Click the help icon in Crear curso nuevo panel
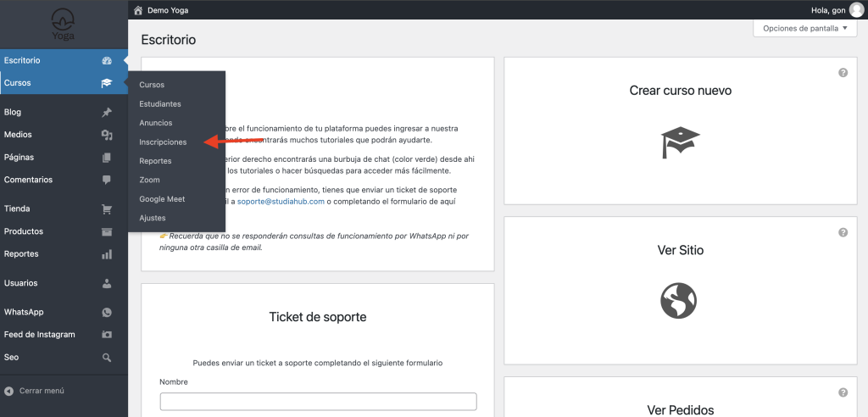Screen dimensions: 868x417 pos(843,73)
